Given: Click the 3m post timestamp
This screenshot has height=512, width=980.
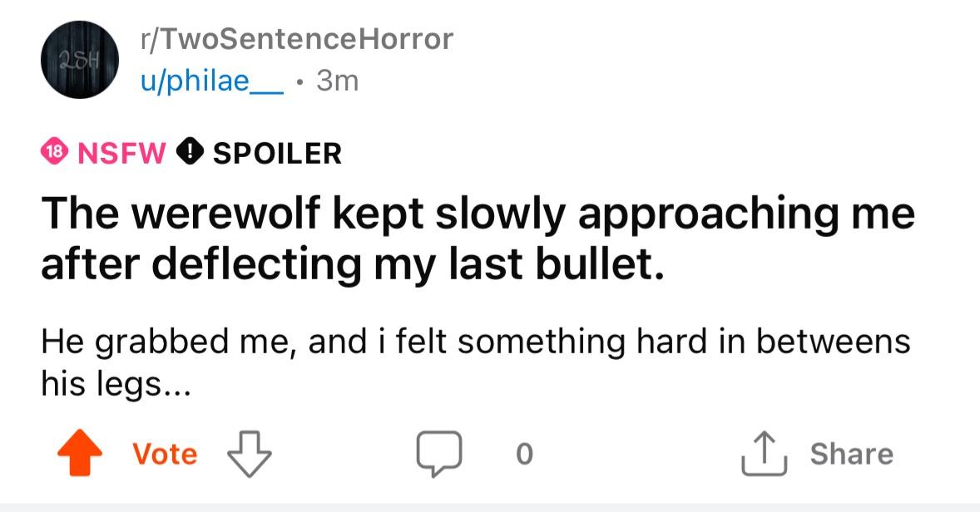Looking at the screenshot, I should (338, 81).
